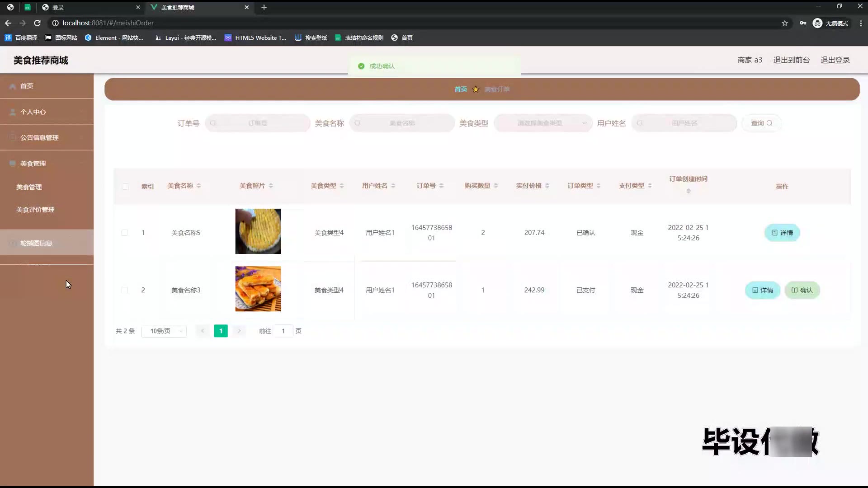
Task: Click the password key icon in address bar
Action: click(803, 23)
